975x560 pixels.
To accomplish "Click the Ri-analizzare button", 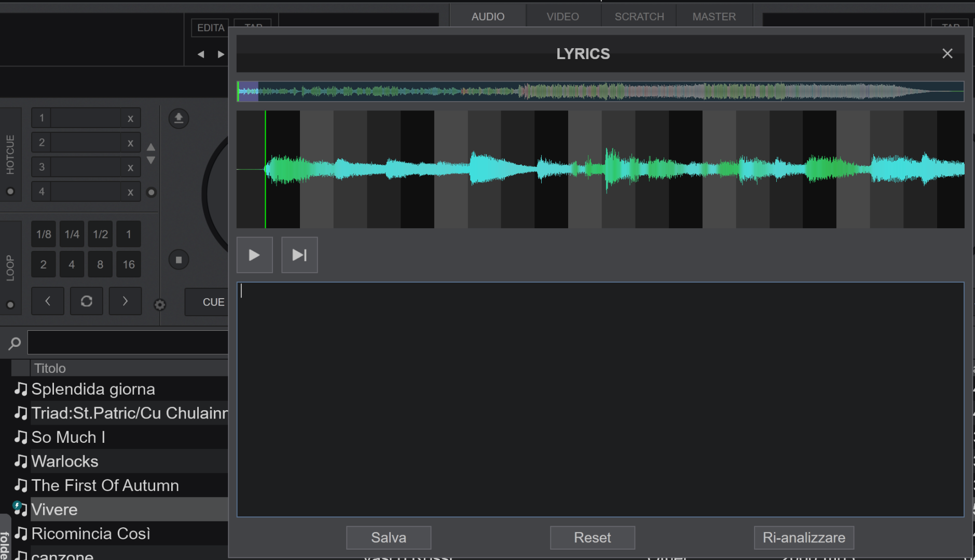I will click(x=804, y=538).
